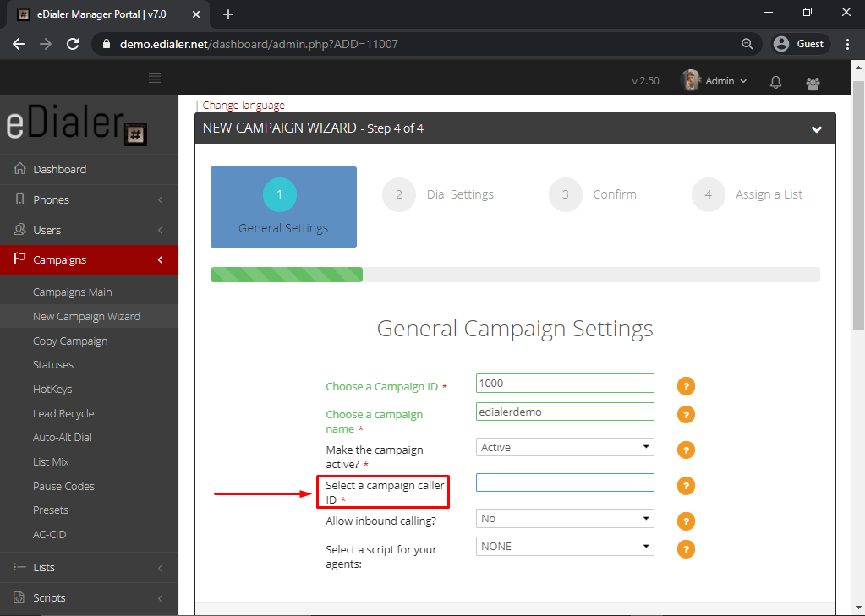Open Auto-Alt Dial submenu item
Image resolution: width=865 pixels, height=616 pixels.
click(x=63, y=438)
